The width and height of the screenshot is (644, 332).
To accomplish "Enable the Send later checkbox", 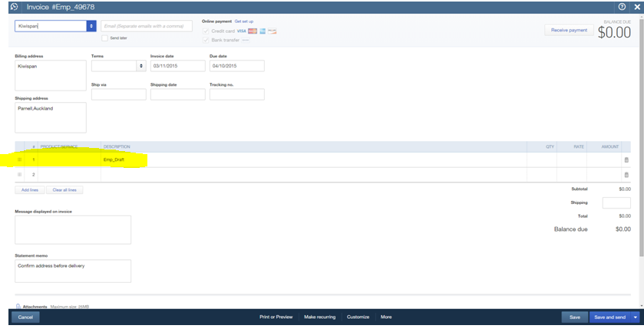I will (105, 38).
